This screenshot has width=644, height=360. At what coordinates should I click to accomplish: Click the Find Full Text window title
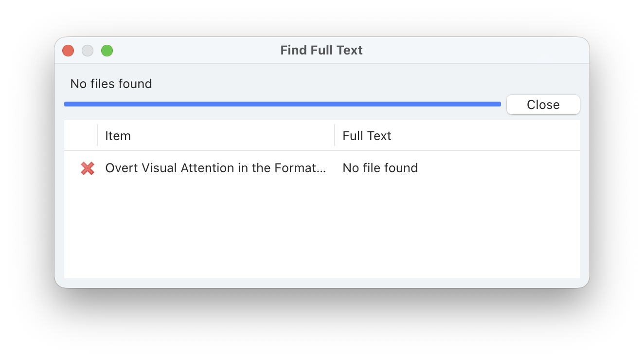pyautogui.click(x=322, y=51)
